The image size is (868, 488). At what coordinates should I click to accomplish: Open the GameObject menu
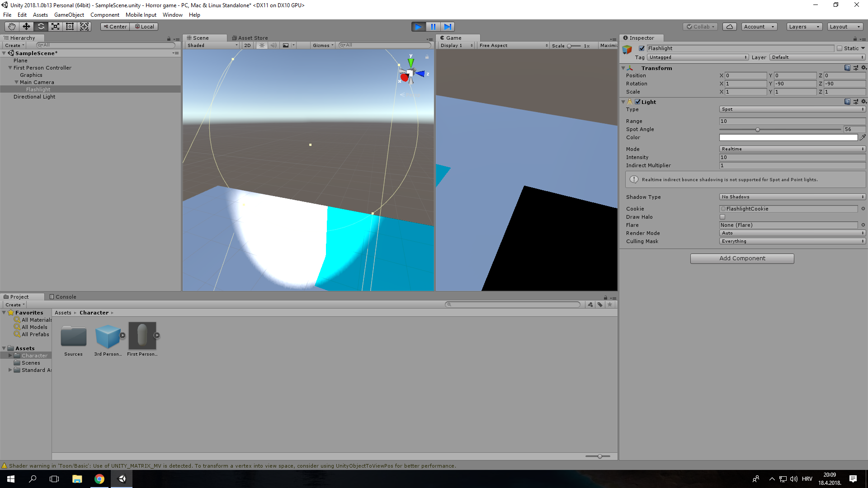69,15
